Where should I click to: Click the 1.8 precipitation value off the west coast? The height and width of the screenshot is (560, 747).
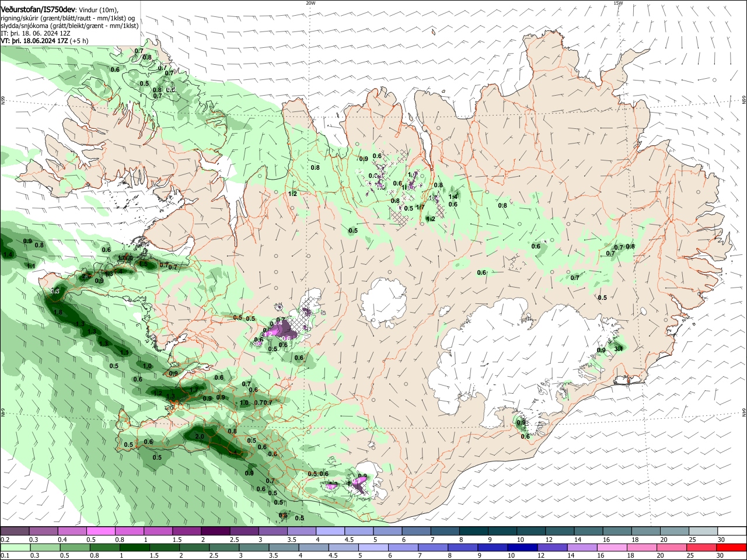(x=58, y=313)
